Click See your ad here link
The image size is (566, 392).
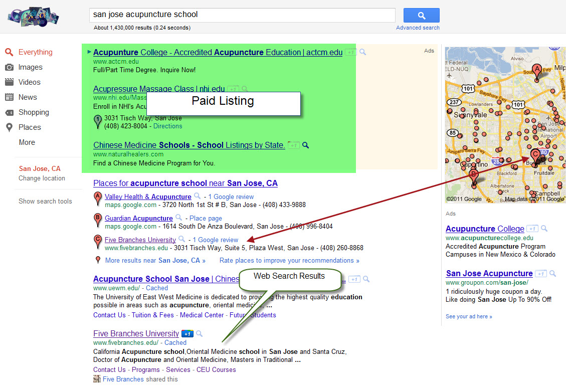click(x=469, y=317)
